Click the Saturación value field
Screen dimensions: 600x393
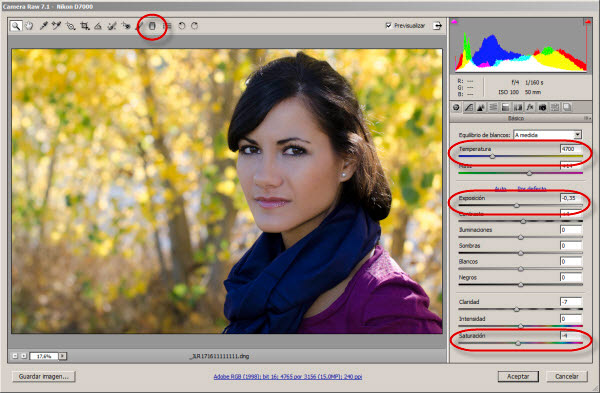click(x=571, y=336)
